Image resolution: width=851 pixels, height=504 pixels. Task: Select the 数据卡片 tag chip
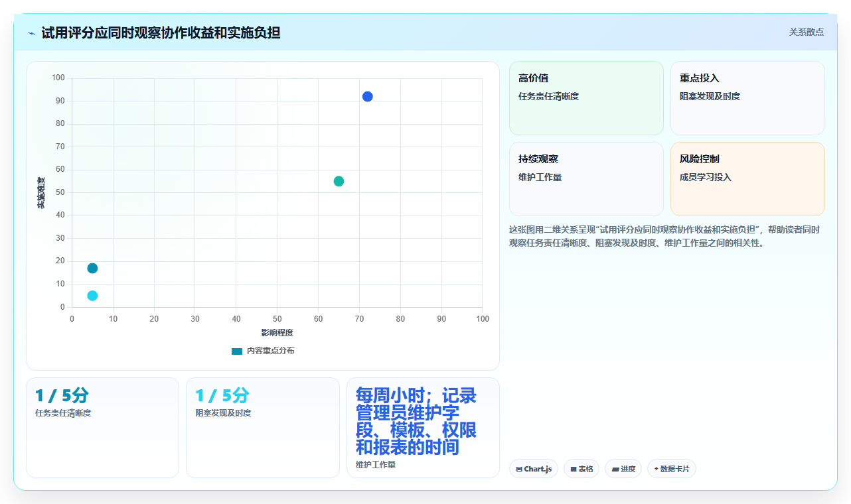[672, 469]
